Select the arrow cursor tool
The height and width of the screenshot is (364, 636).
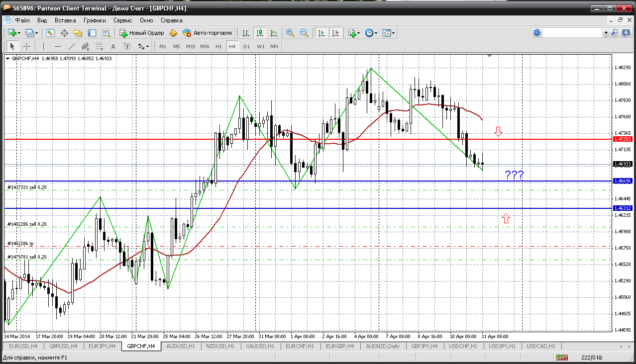coord(12,46)
